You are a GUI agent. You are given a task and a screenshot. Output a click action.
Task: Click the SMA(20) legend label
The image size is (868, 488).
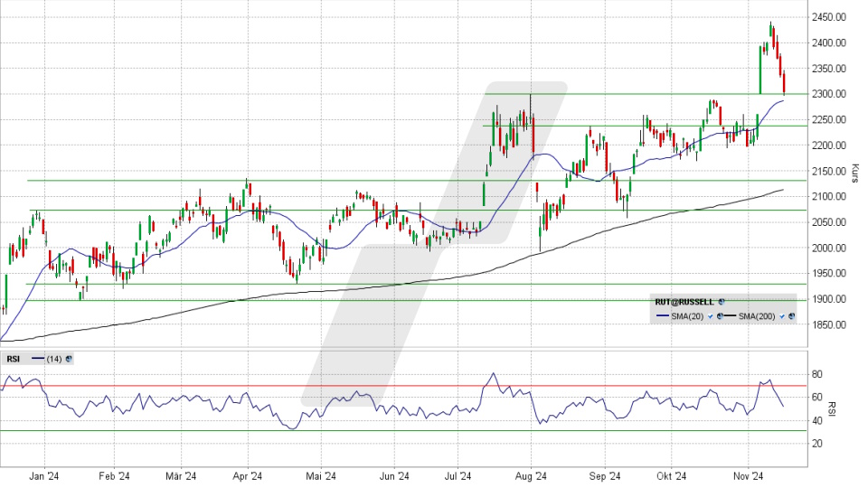(x=687, y=316)
